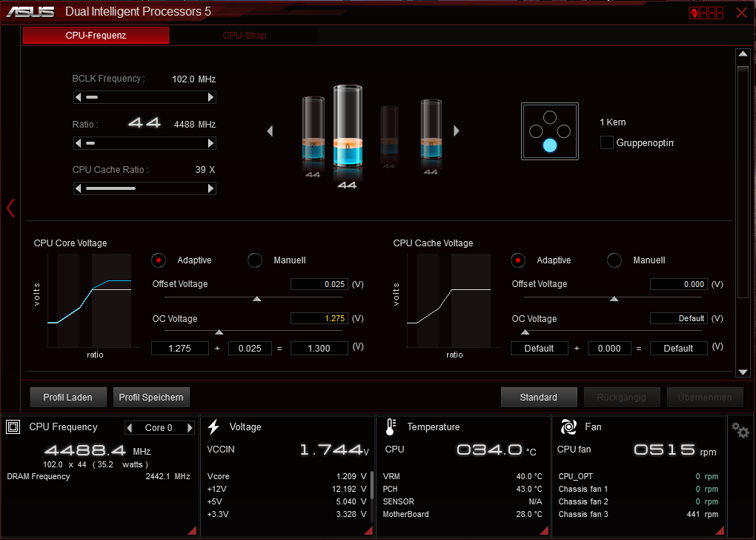Select the leftmost core cylinder

314,128
